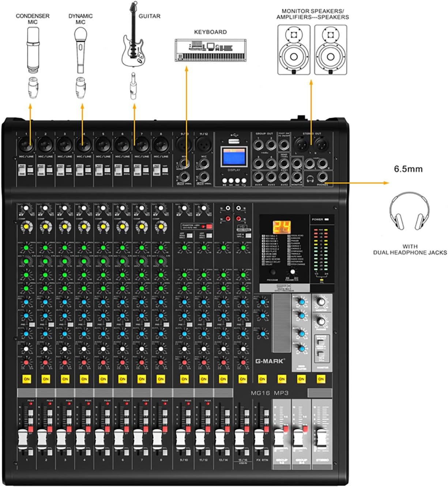This screenshot has height=487, width=448.
Task: Click the red AUX IN RCA jack
Action: click(228, 218)
